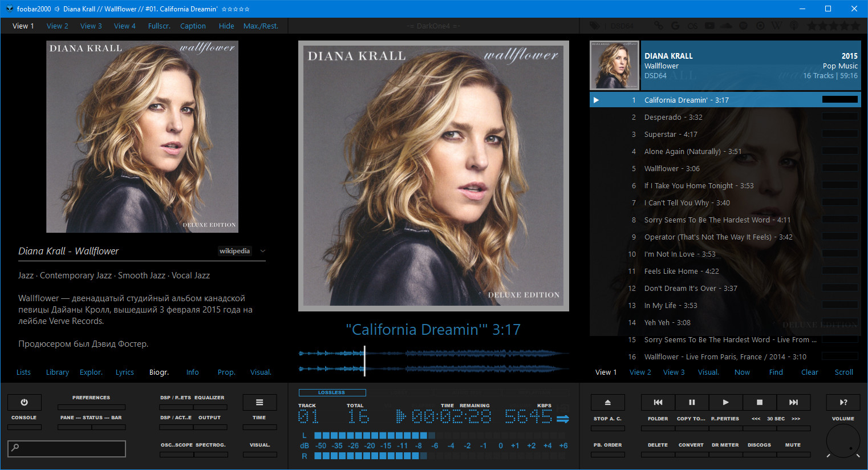Click the play button in transport controls
The image size is (868, 470).
click(725, 402)
